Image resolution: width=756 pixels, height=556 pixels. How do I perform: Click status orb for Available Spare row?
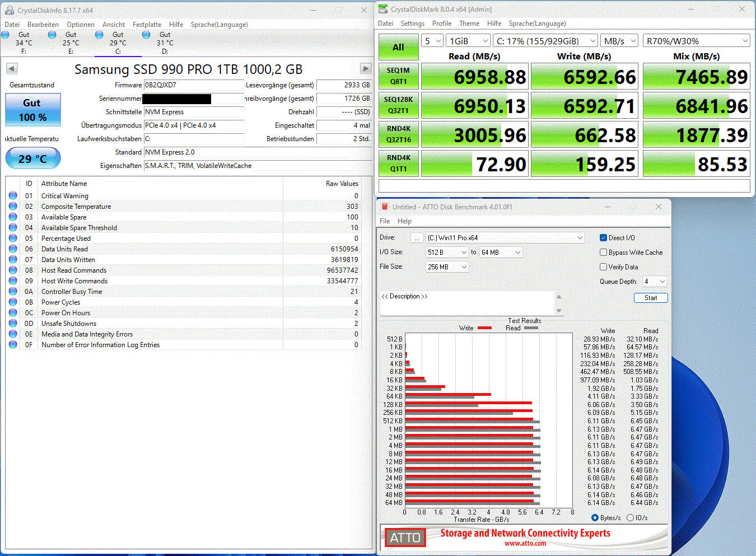pos(13,217)
